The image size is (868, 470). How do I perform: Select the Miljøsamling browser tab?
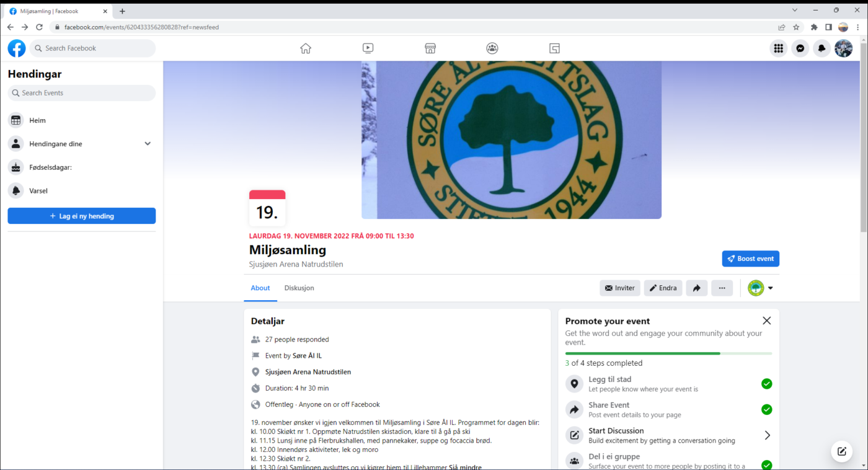[x=57, y=11]
